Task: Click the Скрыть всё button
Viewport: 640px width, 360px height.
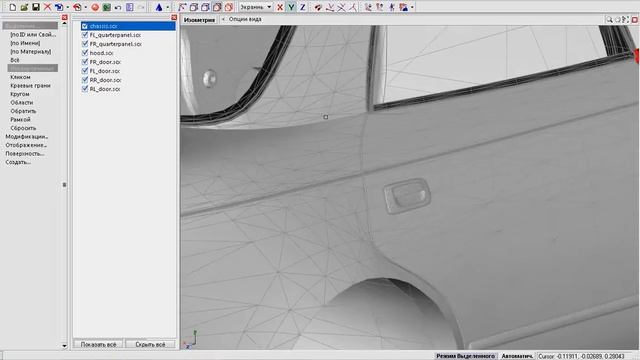Action: [x=150, y=344]
